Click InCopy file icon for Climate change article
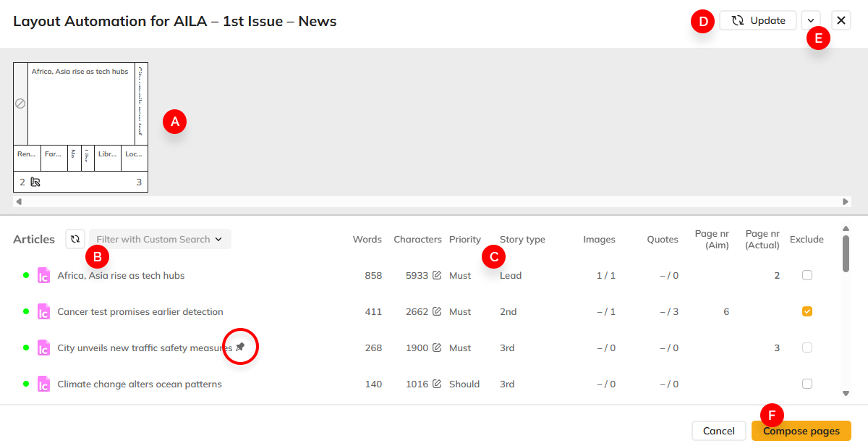Image resolution: width=868 pixels, height=446 pixels. click(43, 384)
